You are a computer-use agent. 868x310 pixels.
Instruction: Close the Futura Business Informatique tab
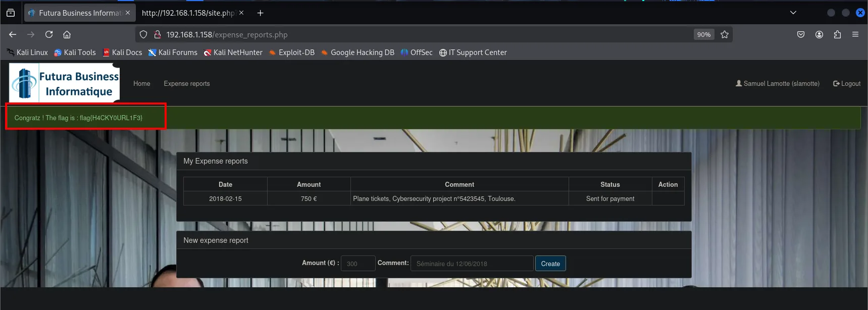click(128, 13)
